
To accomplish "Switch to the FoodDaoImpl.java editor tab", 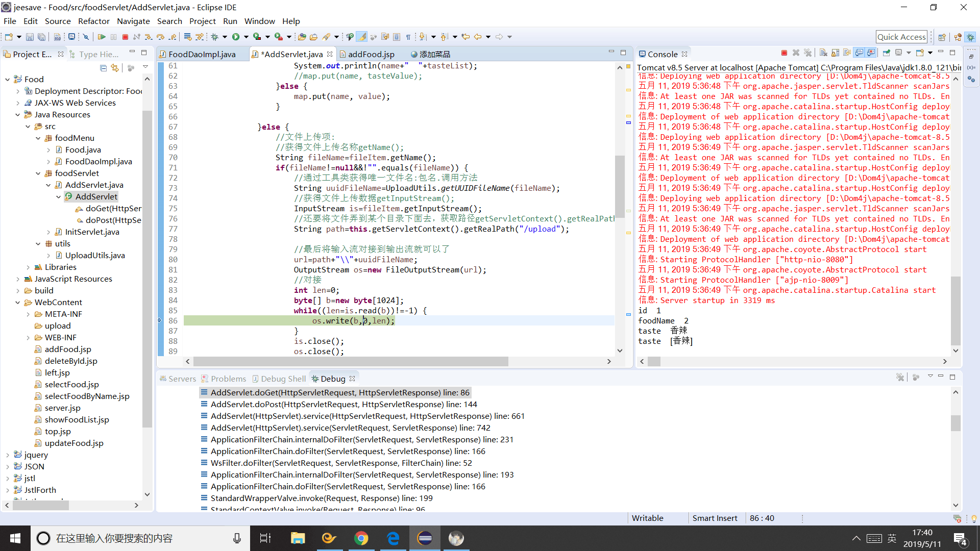I will click(202, 54).
